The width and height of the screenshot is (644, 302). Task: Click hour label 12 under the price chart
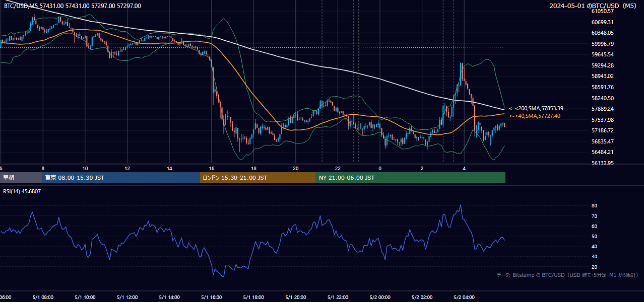[x=127, y=168]
